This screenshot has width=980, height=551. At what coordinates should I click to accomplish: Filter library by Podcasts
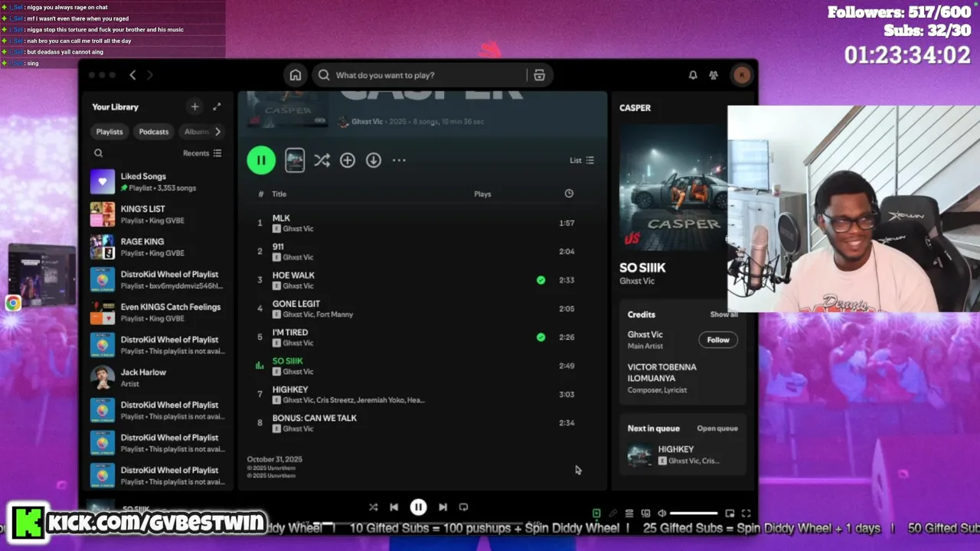tap(154, 132)
